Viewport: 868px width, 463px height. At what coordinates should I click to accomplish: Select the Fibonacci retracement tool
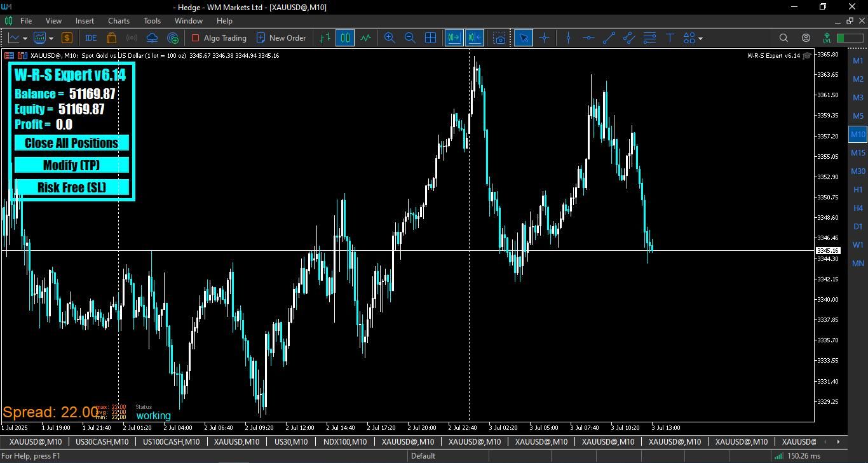click(649, 38)
